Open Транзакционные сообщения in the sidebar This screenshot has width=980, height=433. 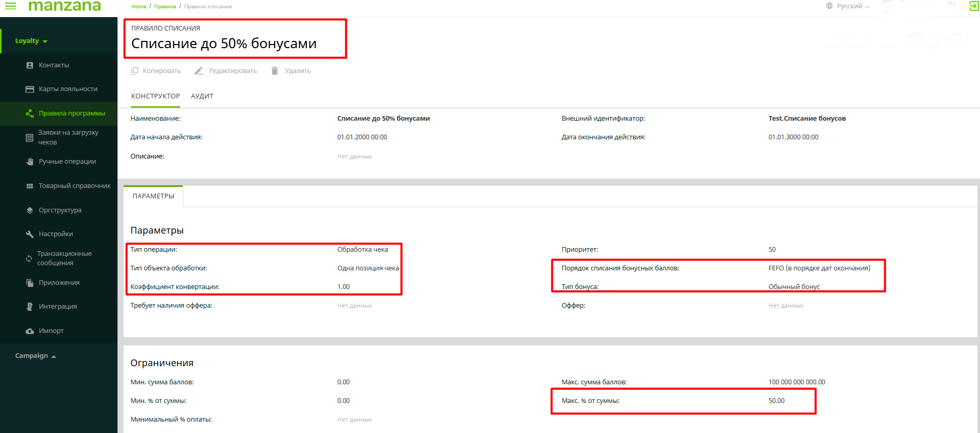tap(64, 258)
